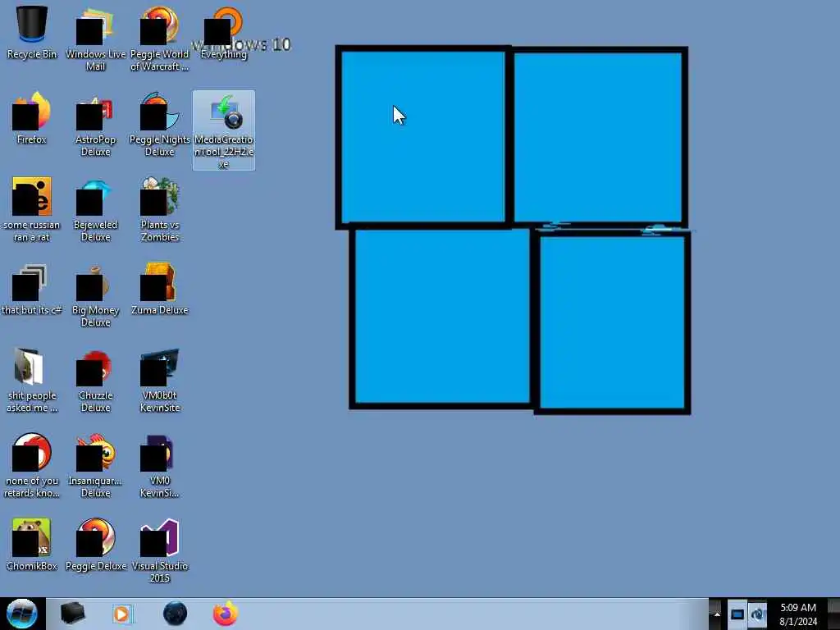Click the Show Desktop strip beside the clock
The width and height of the screenshot is (840, 630).
(x=834, y=614)
